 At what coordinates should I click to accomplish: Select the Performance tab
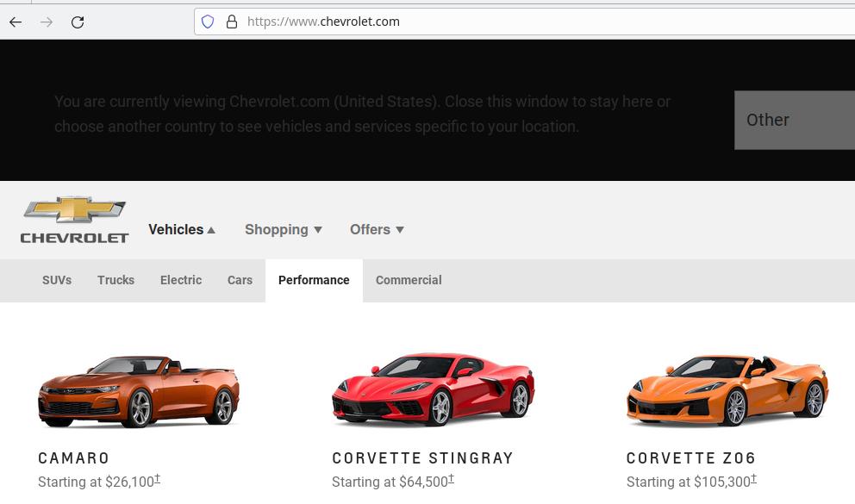pos(314,280)
